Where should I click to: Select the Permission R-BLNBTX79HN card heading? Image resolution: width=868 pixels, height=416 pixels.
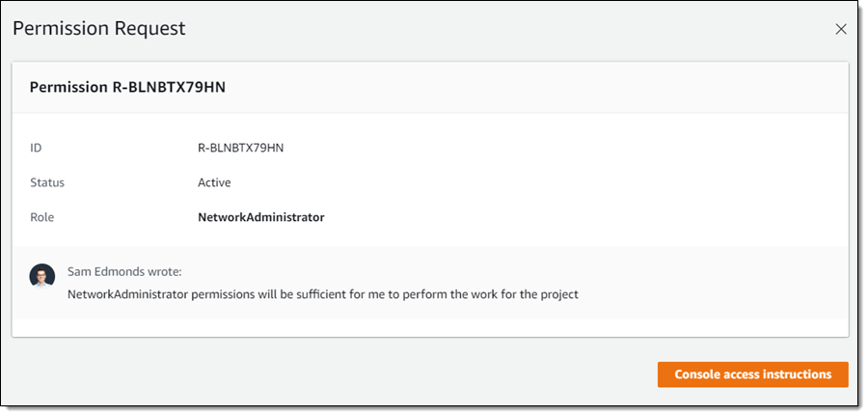click(x=127, y=88)
